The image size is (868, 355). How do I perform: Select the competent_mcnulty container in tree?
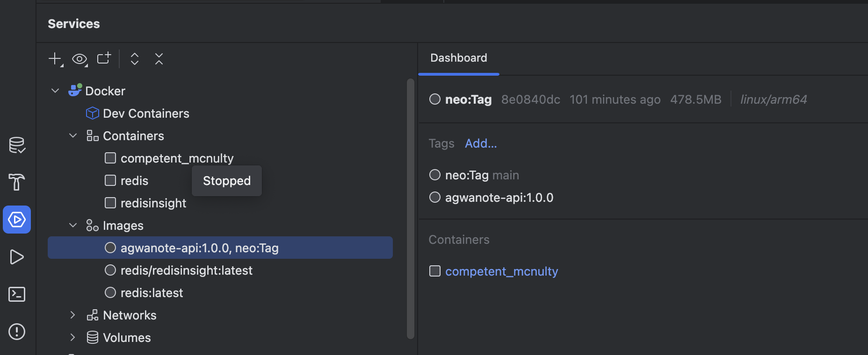[177, 158]
